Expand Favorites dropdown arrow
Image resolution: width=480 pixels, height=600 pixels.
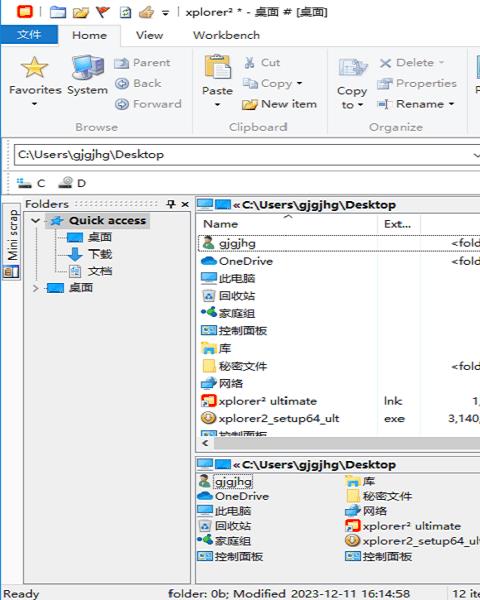[34, 104]
